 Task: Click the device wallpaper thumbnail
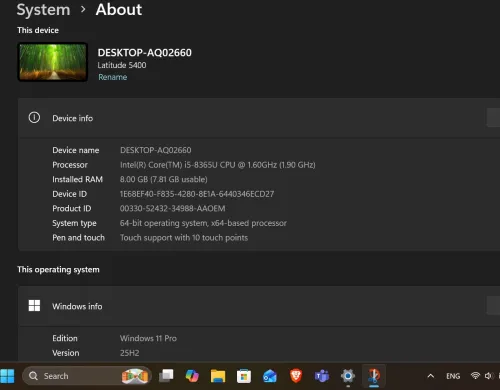[x=53, y=62]
